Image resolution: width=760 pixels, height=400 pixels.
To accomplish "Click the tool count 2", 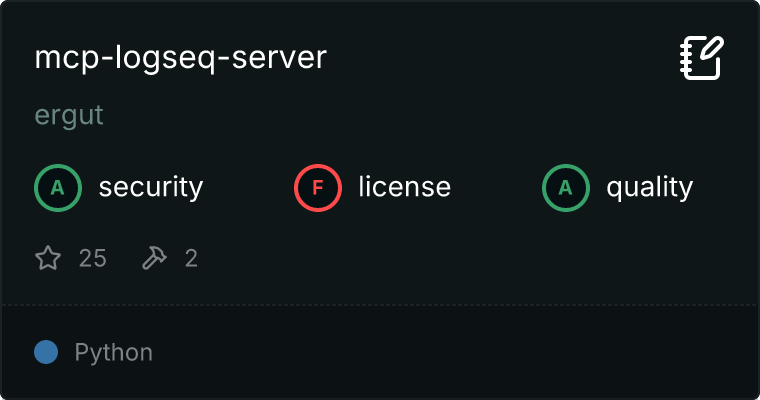I will [x=191, y=259].
